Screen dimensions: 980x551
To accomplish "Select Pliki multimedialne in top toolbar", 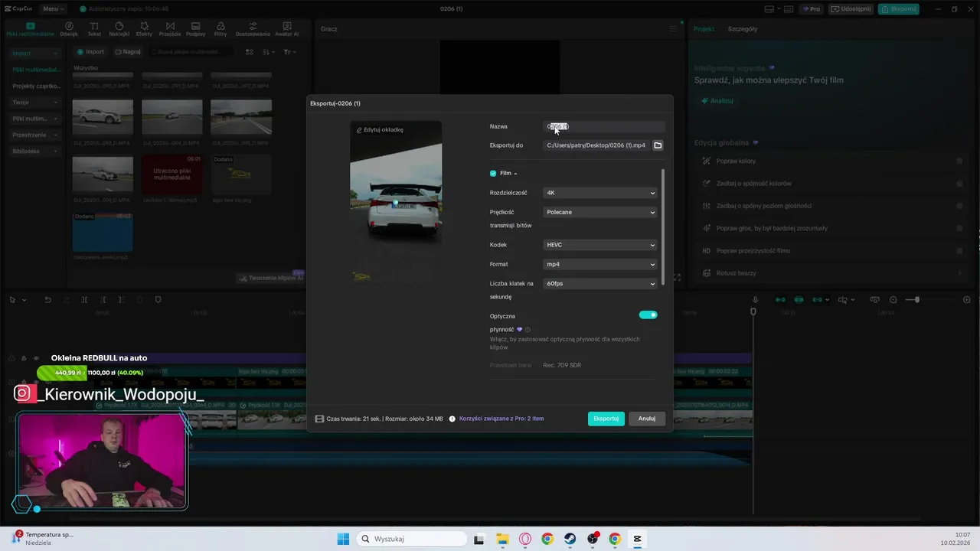I will point(31,29).
